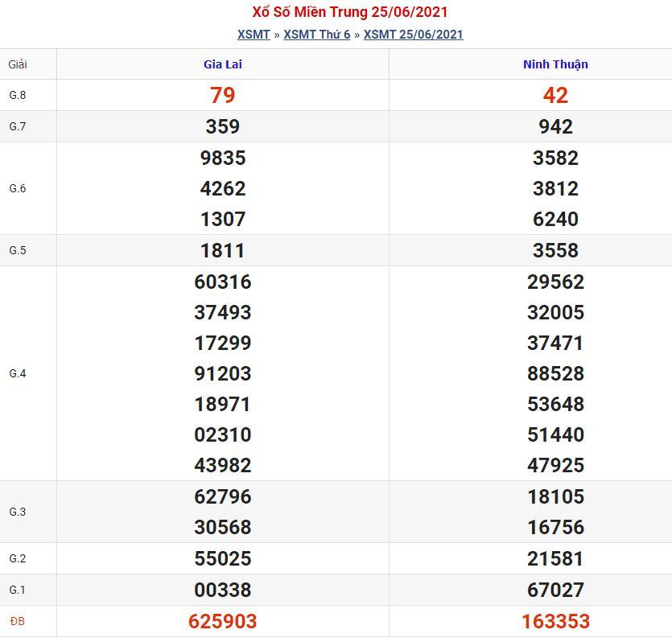Open the XSMT 25/06/2021 breadcrumb link

coord(414,35)
